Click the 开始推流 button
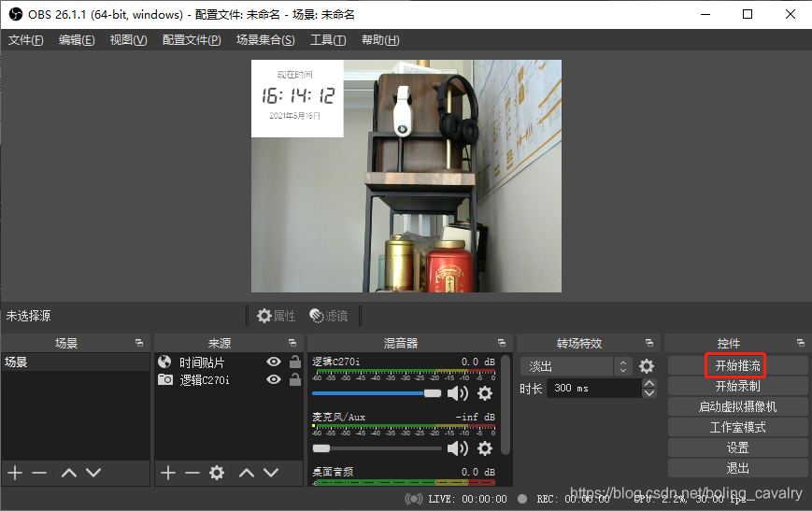Image resolution: width=812 pixels, height=511 pixels. point(737,366)
